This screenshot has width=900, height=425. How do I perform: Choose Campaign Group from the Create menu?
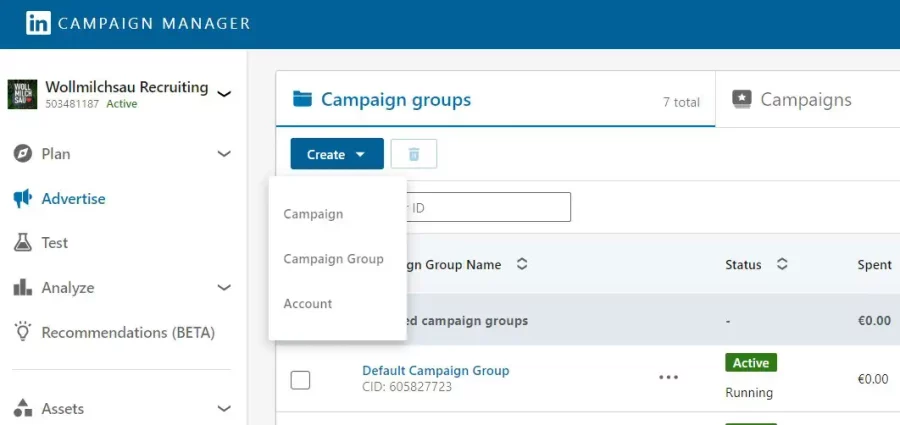coord(333,258)
